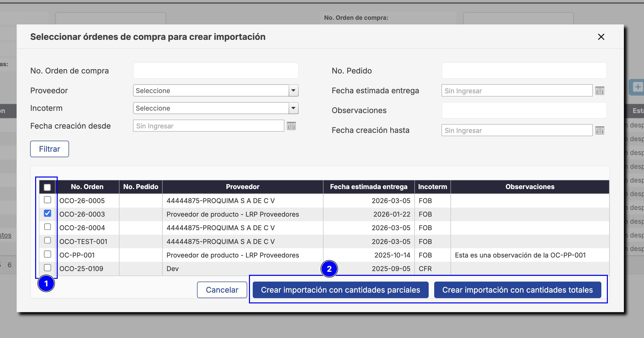
Task: Click the Fecha estimada entrega column header
Action: click(x=368, y=187)
